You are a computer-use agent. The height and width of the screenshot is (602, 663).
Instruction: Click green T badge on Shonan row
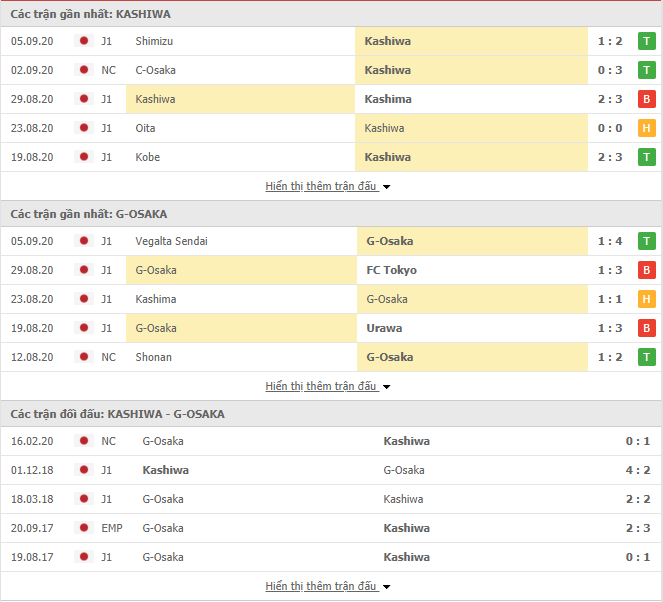647,357
